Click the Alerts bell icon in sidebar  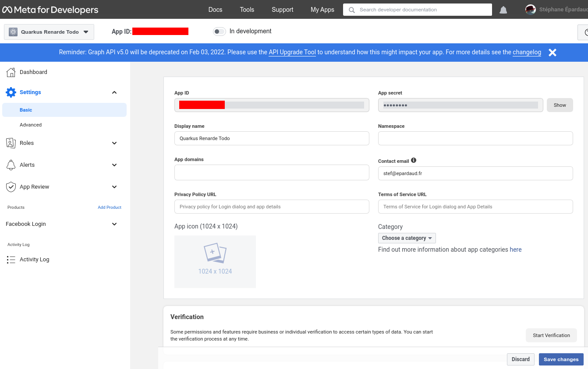[x=11, y=165]
